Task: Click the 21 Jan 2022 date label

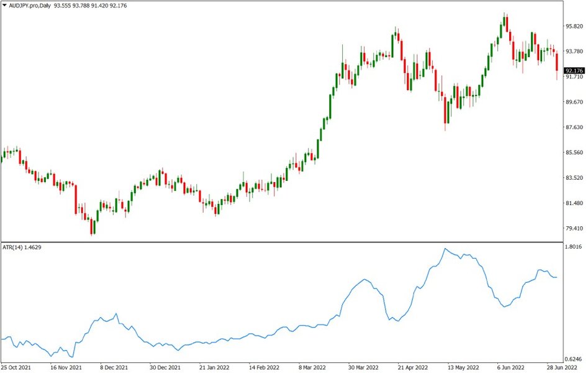Action: (x=214, y=367)
